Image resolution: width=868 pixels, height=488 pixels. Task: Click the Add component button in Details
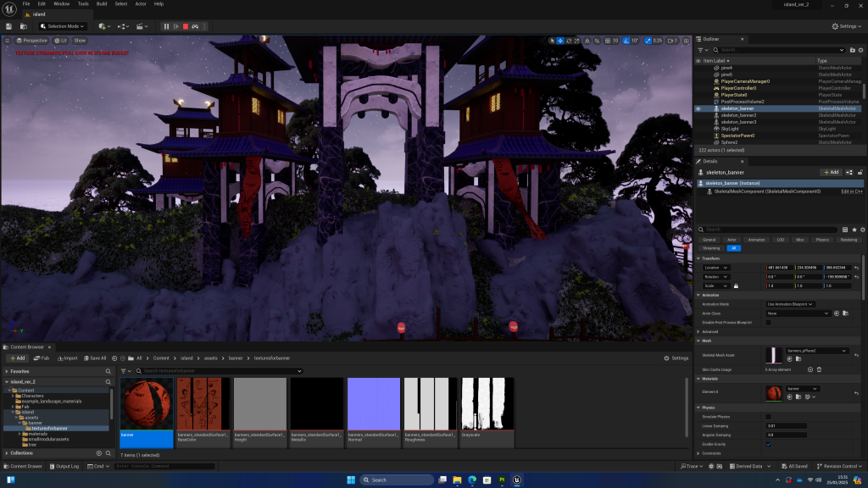831,172
